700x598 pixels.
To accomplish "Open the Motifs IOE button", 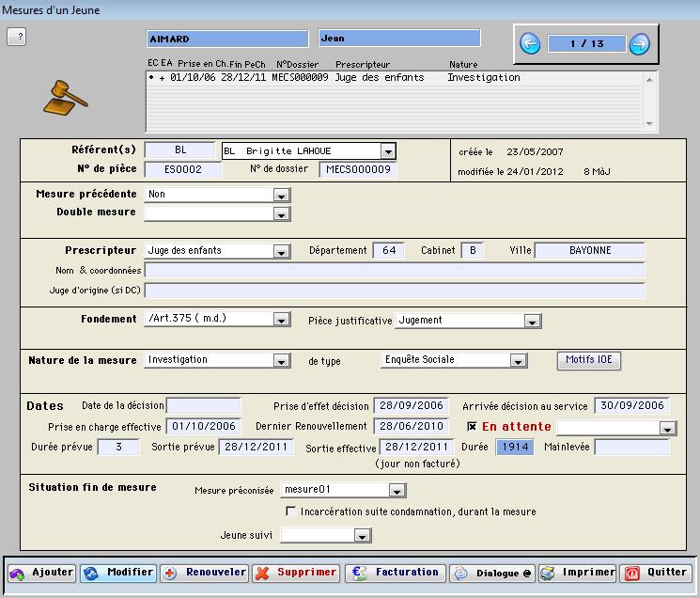I will 589,360.
